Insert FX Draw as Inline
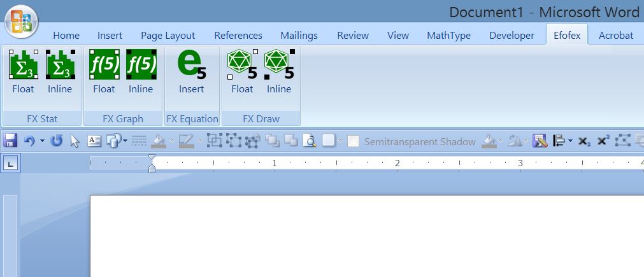Viewport: 644px width, 277px height. (x=279, y=72)
